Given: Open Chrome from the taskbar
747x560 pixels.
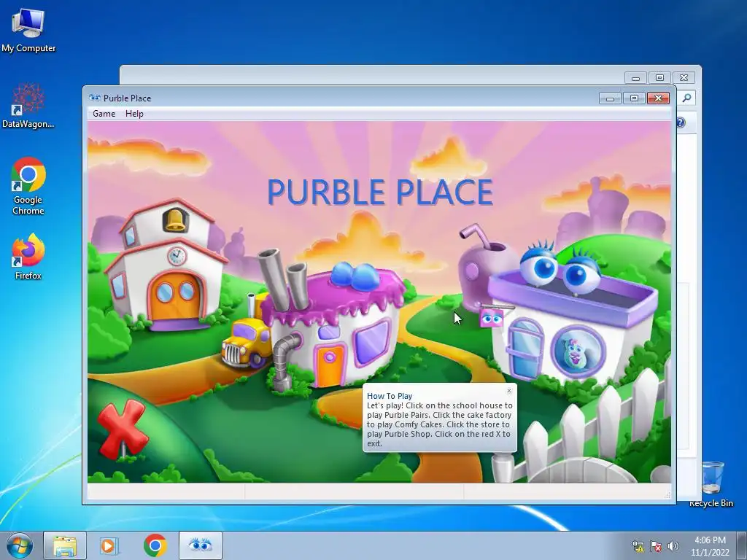Looking at the screenshot, I should point(155,545).
